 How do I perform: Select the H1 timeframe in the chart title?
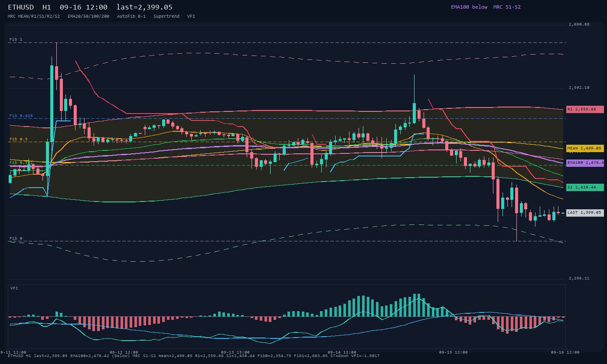pos(47,7)
